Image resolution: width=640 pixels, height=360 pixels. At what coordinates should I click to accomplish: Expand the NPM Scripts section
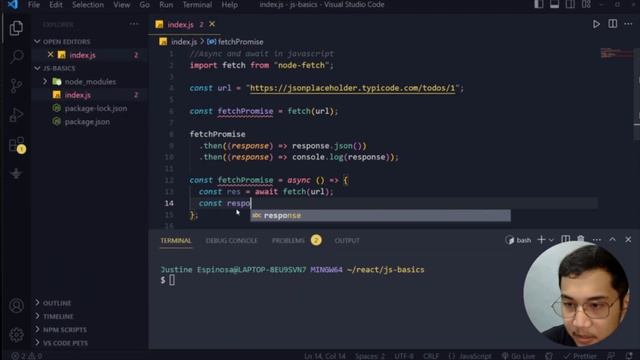(38, 329)
